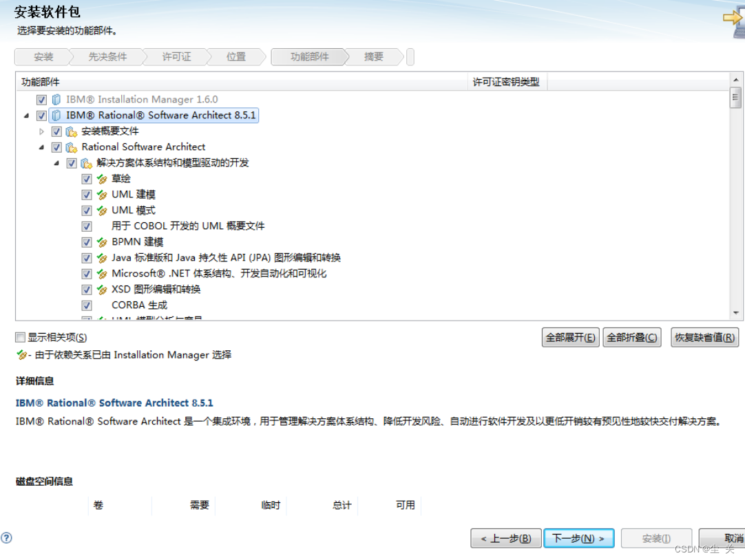Uncheck the CORBA 生成 feature
Image resolution: width=745 pixels, height=560 pixels.
87,305
